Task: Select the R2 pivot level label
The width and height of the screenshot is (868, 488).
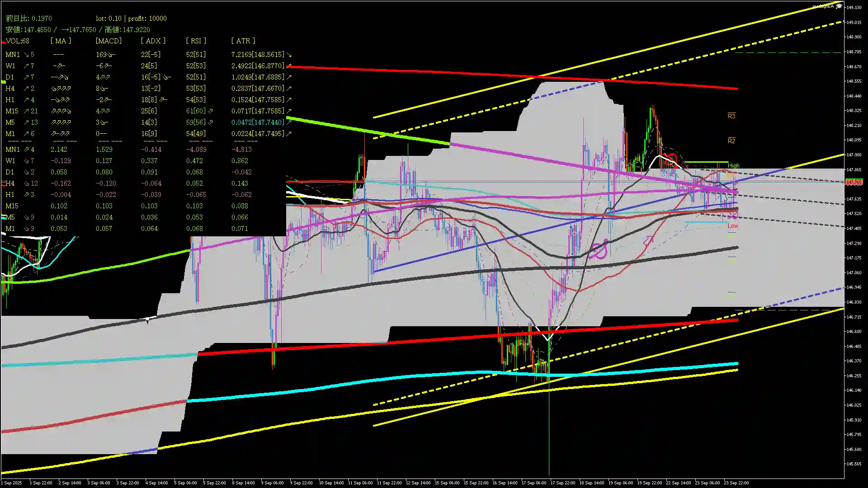Action: click(x=731, y=141)
